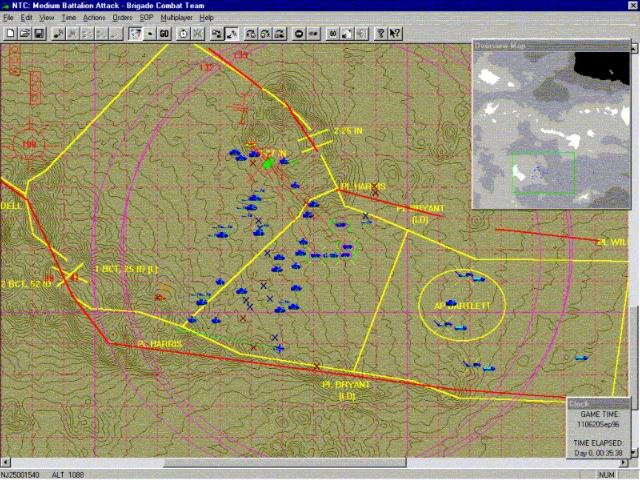Click the Open file toolbar icon
640x480 pixels.
click(x=24, y=33)
